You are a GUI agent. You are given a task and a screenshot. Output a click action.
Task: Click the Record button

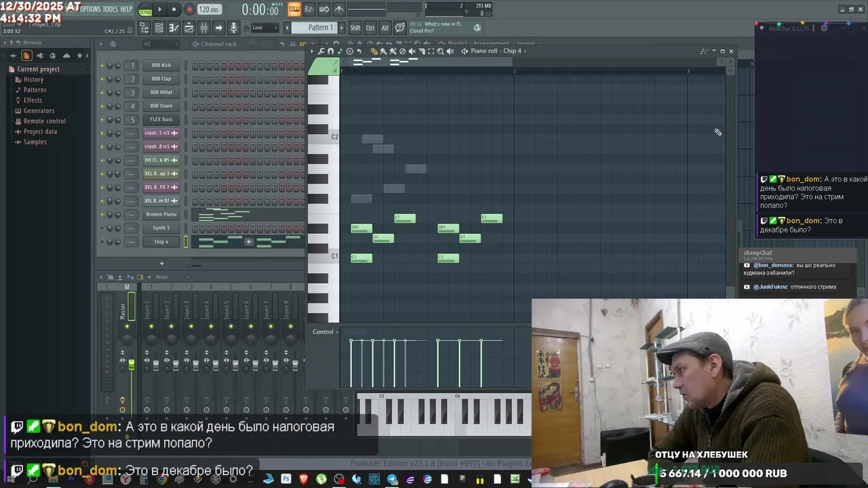(x=189, y=9)
